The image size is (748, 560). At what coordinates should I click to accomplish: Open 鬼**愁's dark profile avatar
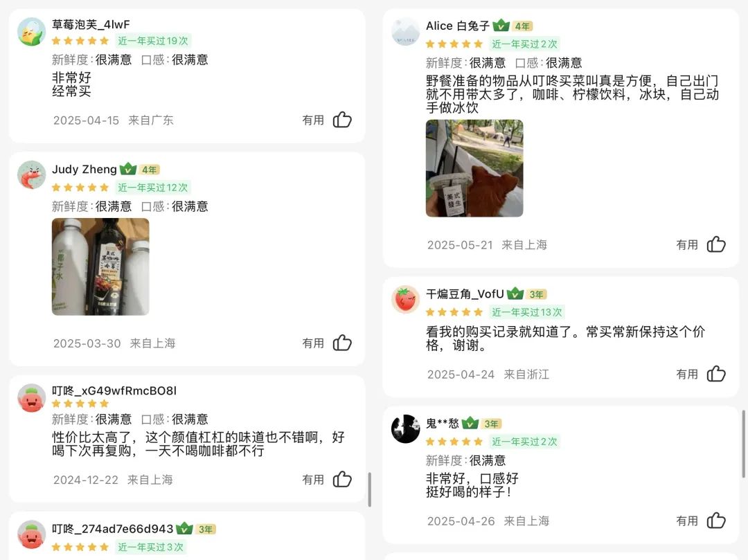pos(405,428)
